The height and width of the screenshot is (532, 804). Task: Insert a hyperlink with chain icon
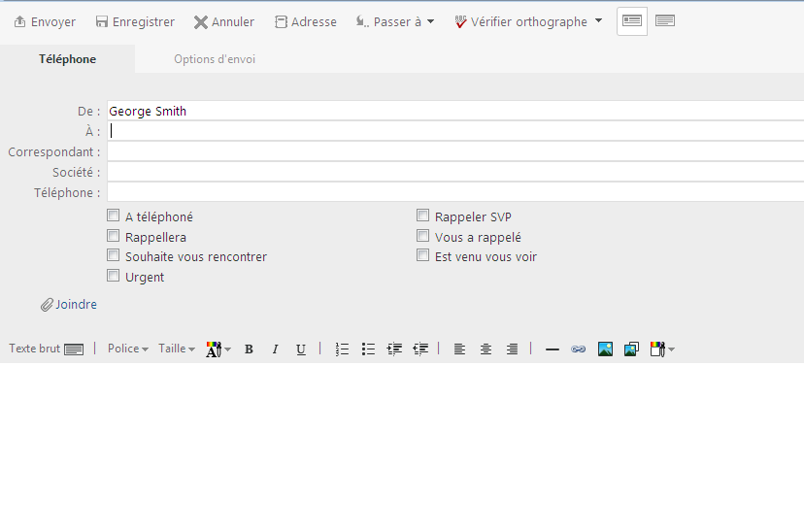click(x=579, y=349)
